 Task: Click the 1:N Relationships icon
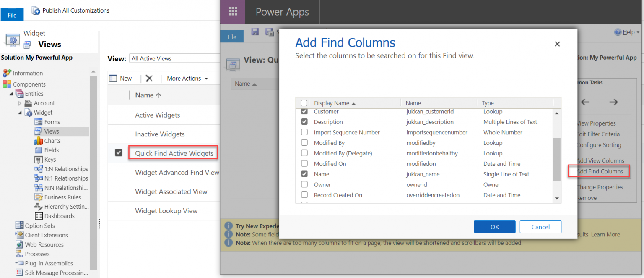pos(38,169)
